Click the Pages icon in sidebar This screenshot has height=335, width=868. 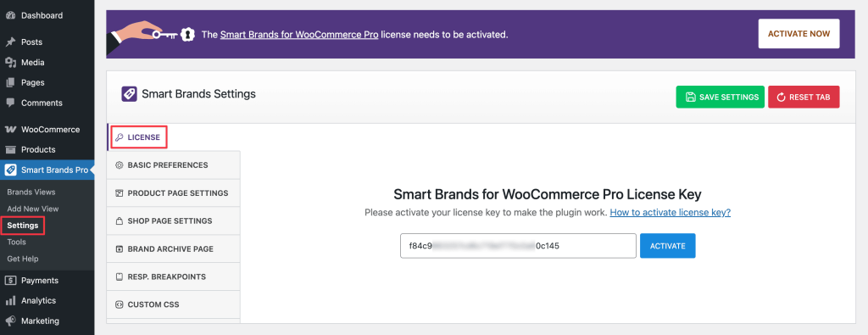[x=10, y=82]
